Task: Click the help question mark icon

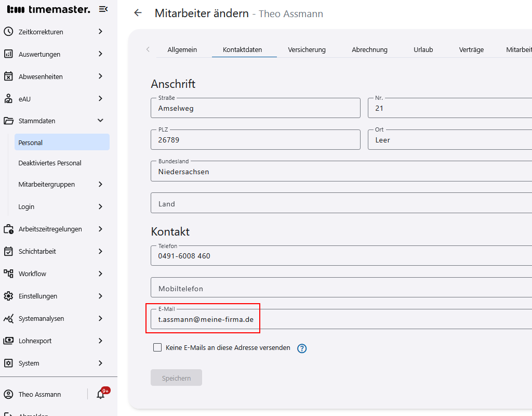Action: (302, 348)
